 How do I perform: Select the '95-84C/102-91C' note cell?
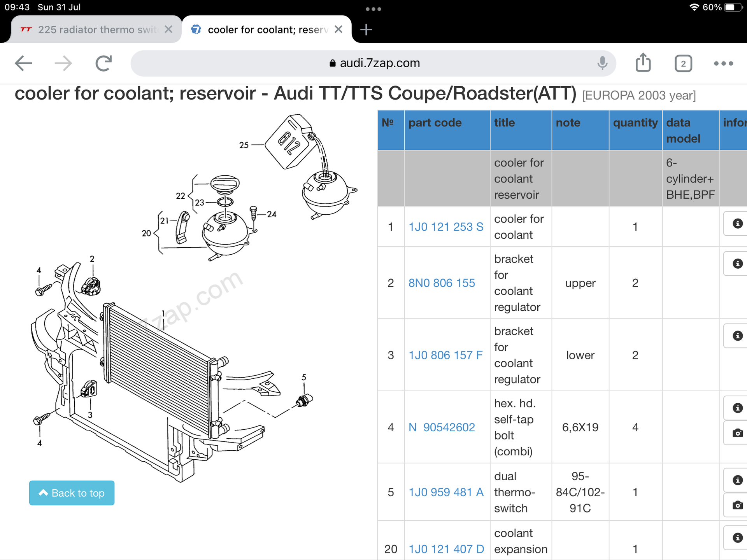[x=580, y=492]
